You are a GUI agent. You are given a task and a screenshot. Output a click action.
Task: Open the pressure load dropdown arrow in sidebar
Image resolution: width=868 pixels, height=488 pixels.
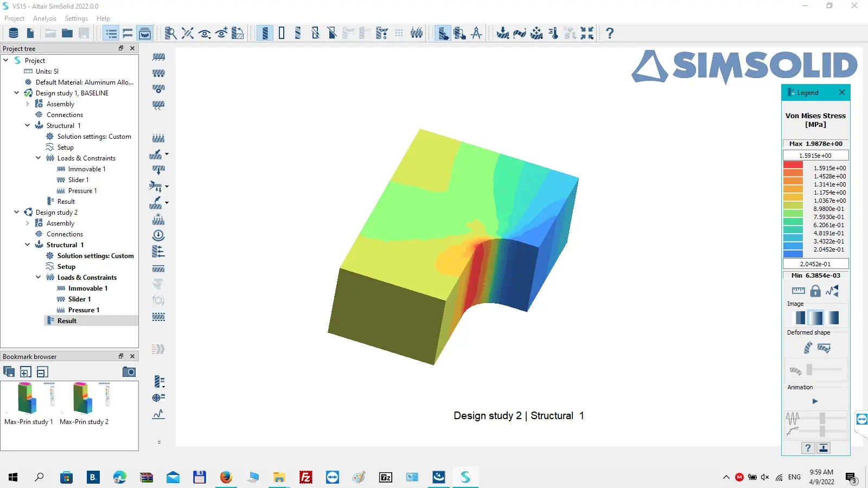point(167,154)
